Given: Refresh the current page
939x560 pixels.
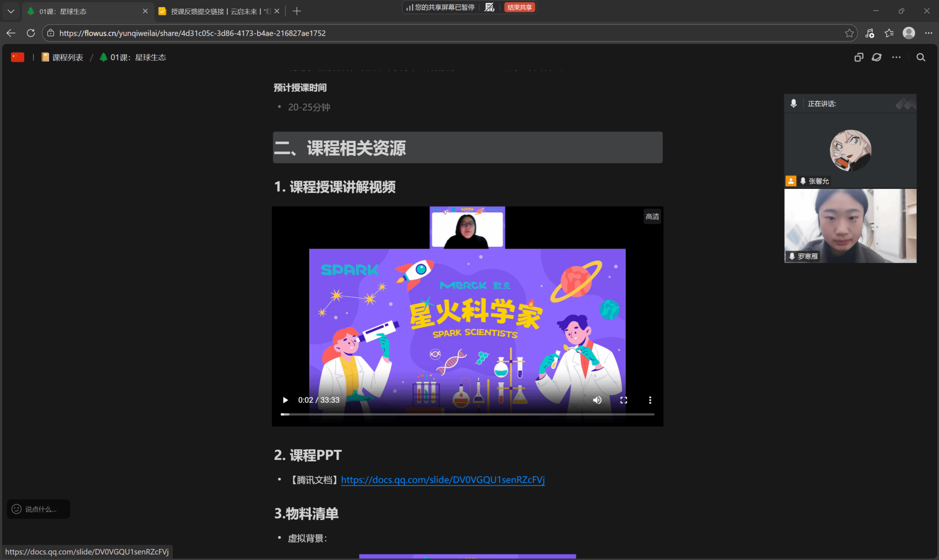Looking at the screenshot, I should coord(31,33).
